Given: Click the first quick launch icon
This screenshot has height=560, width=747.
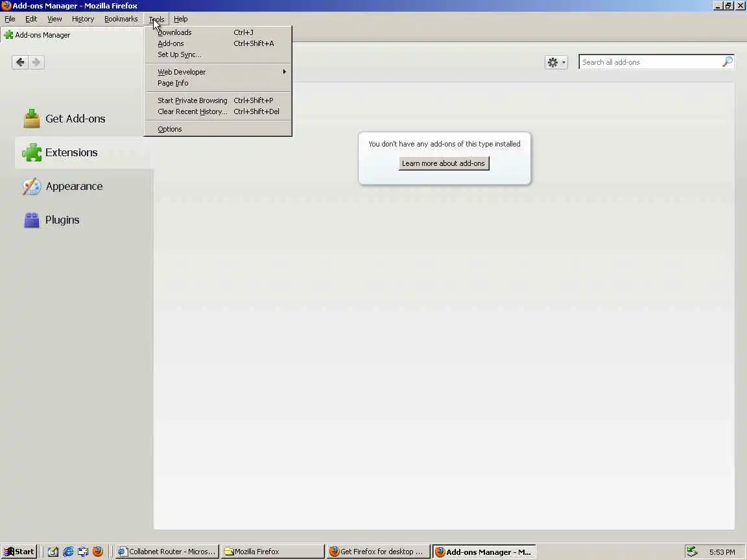Looking at the screenshot, I should pyautogui.click(x=53, y=552).
